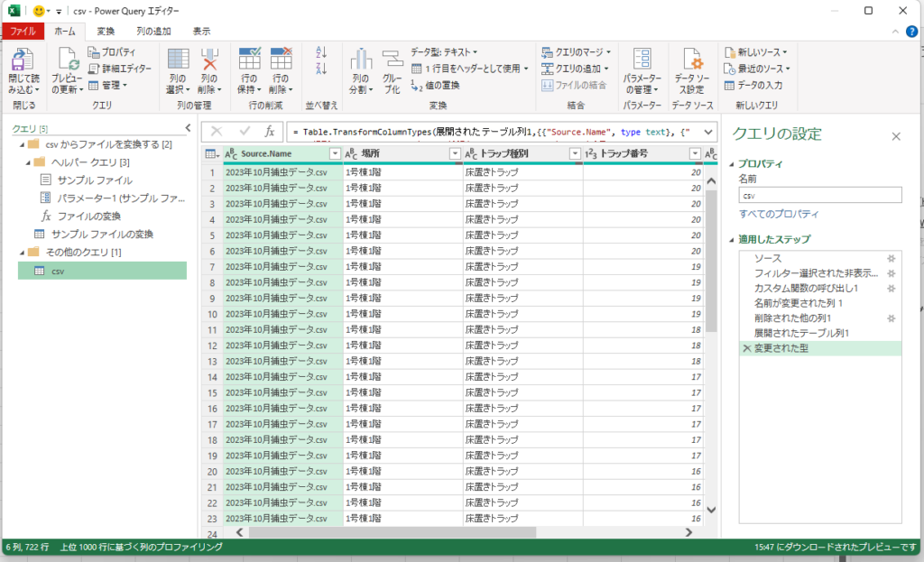This screenshot has height=562, width=924.
Task: Click the sort ascending (A to Z) icon
Action: [x=321, y=53]
